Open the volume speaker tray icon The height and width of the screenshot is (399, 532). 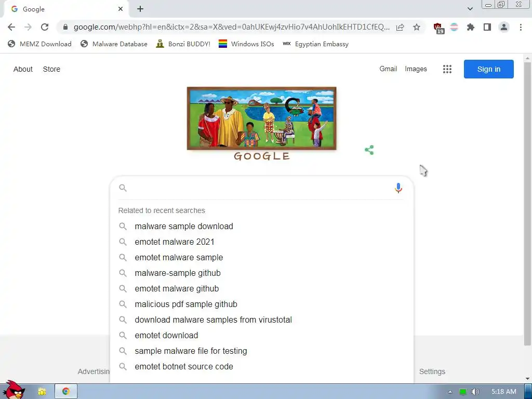click(475, 392)
